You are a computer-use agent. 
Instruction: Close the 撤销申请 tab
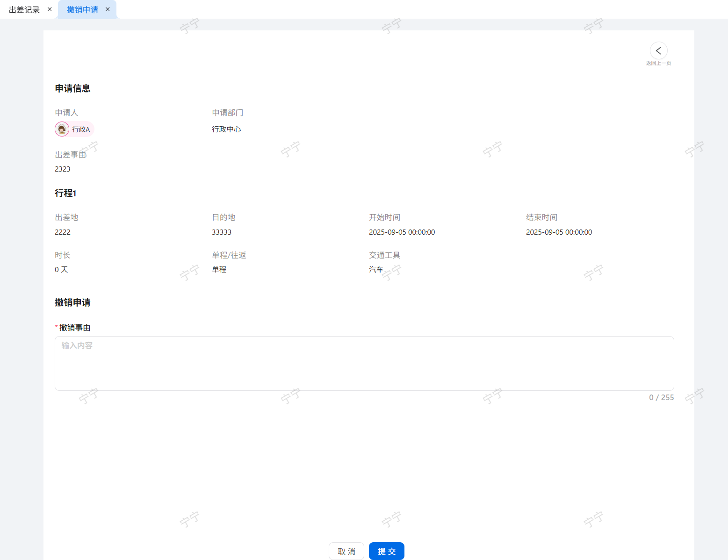coord(108,9)
